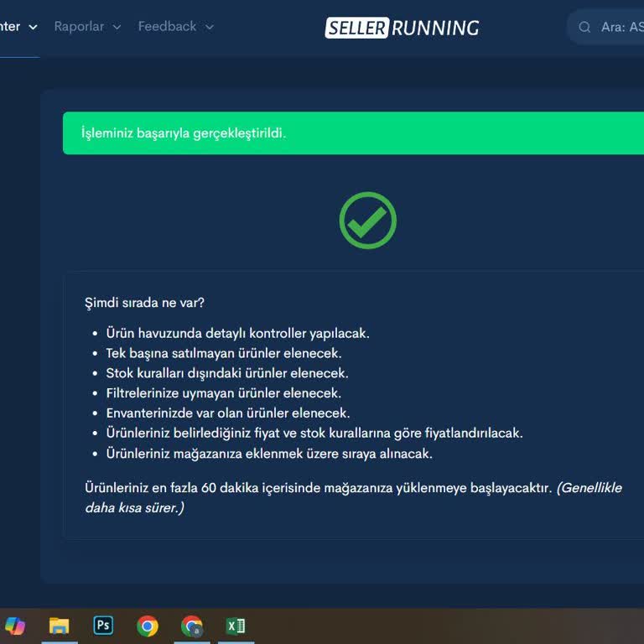
Task: Click the 'fiyatlandırılacak' pricing rules line
Action: (x=314, y=433)
